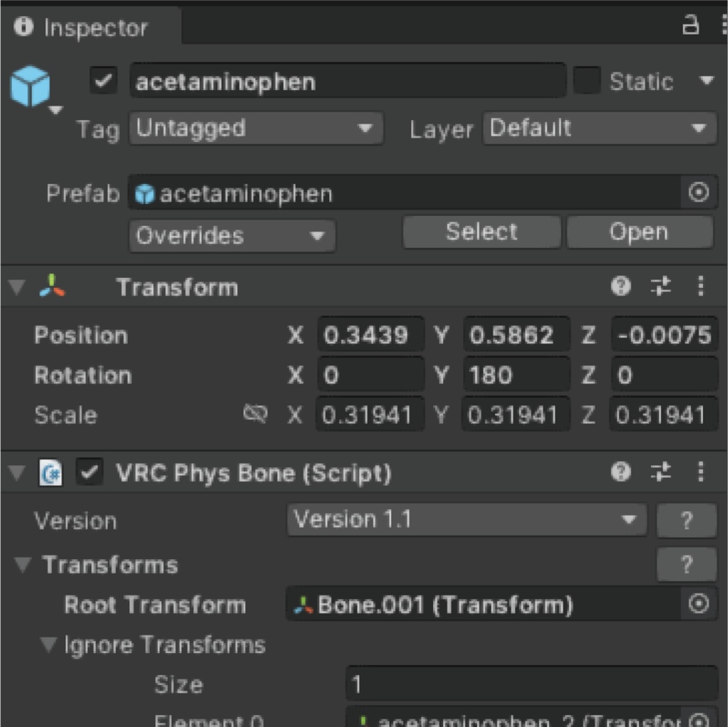Open Transform component help reference
This screenshot has height=727, width=728.
pos(621,286)
